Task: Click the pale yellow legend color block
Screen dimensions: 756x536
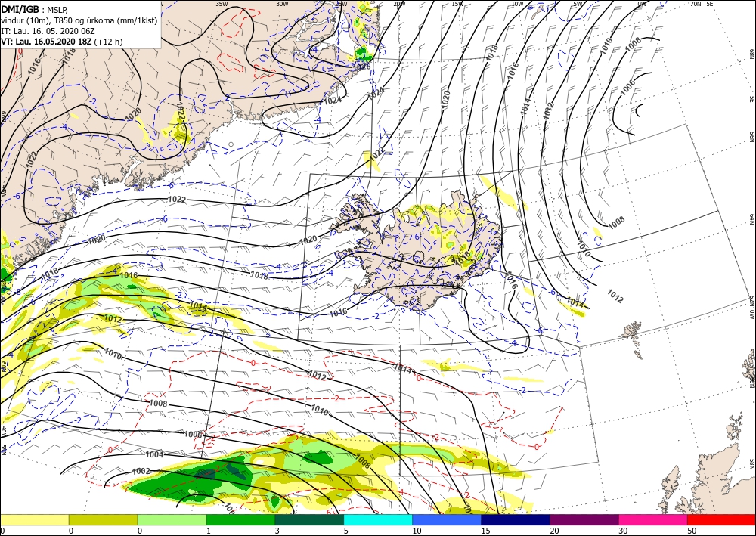Action: click(34, 519)
